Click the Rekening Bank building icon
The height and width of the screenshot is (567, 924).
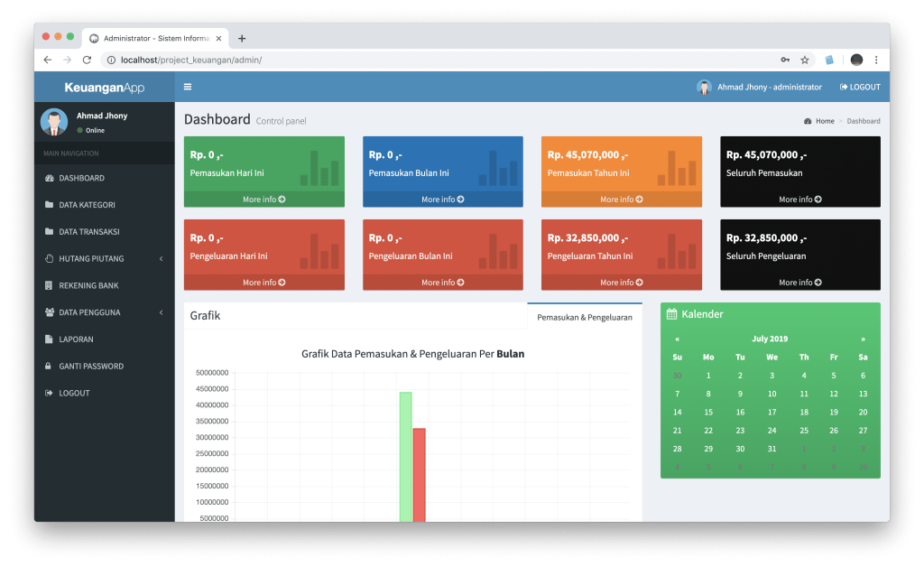click(49, 285)
